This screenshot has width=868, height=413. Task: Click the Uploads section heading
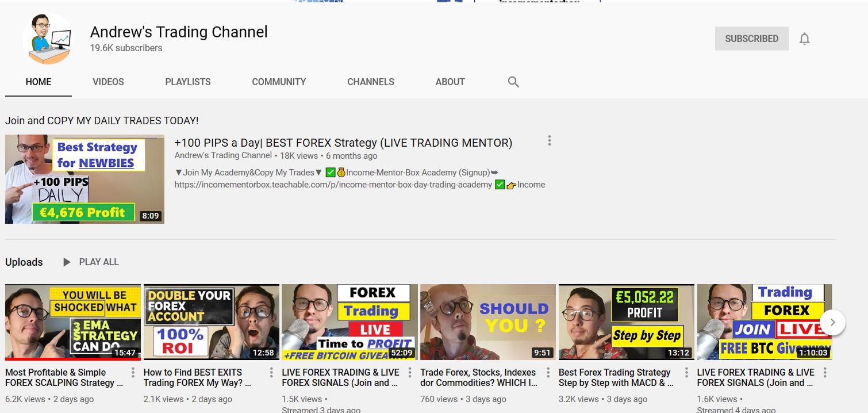24,262
